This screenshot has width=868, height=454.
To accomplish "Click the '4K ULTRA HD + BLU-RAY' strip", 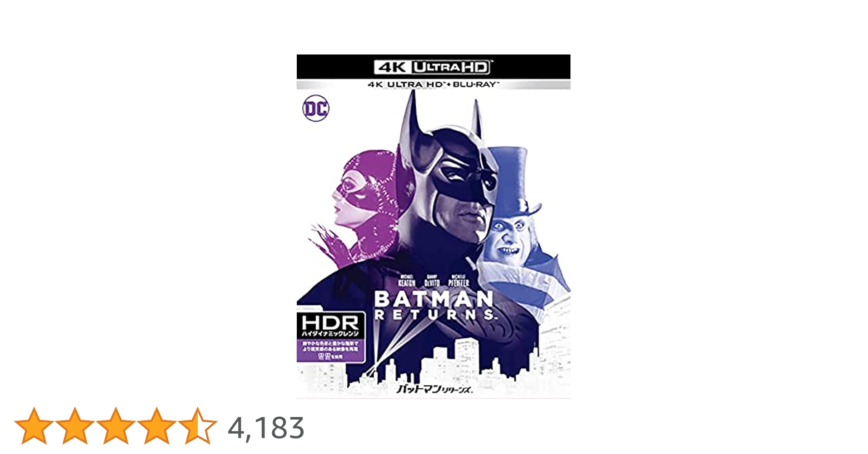I will pos(433,84).
